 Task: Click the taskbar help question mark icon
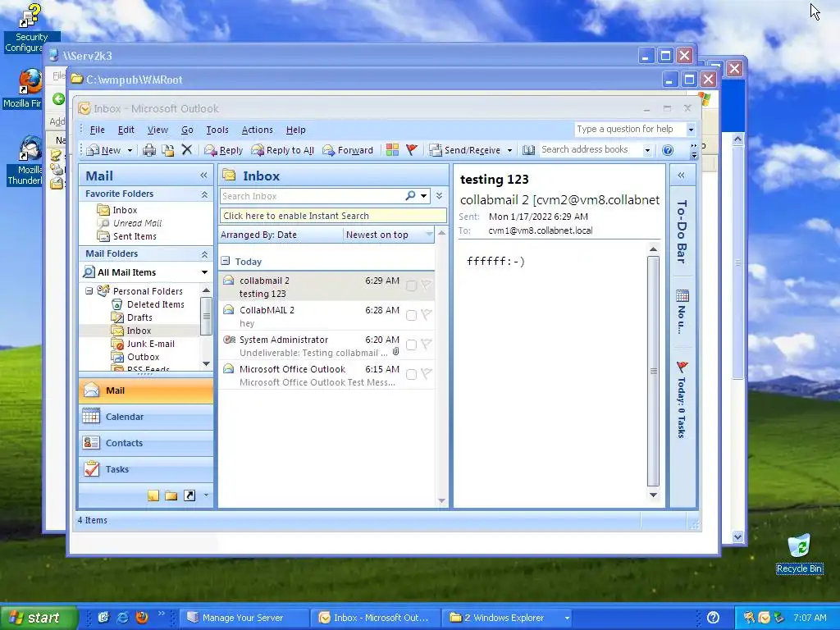click(713, 618)
